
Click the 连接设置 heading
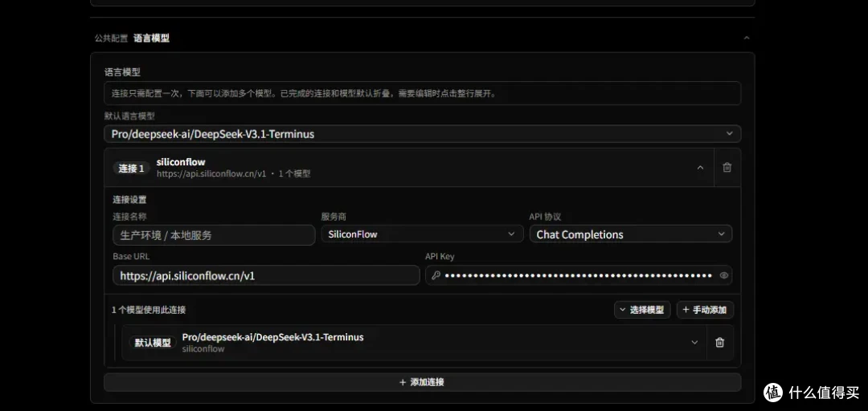[x=129, y=200]
